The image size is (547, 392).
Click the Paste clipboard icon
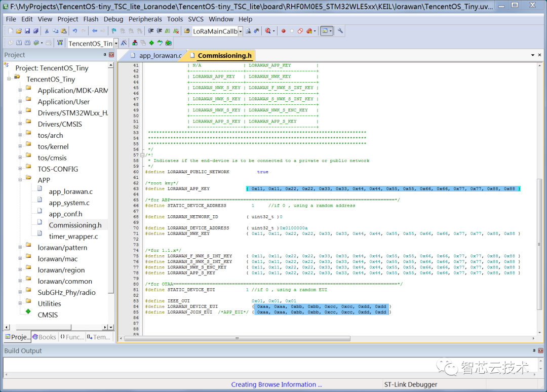pyautogui.click(x=63, y=31)
